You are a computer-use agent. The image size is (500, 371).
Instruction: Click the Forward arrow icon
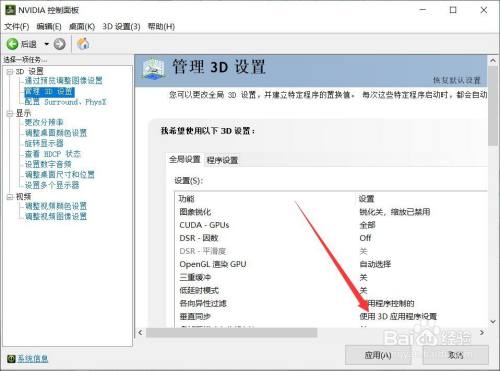[60, 44]
